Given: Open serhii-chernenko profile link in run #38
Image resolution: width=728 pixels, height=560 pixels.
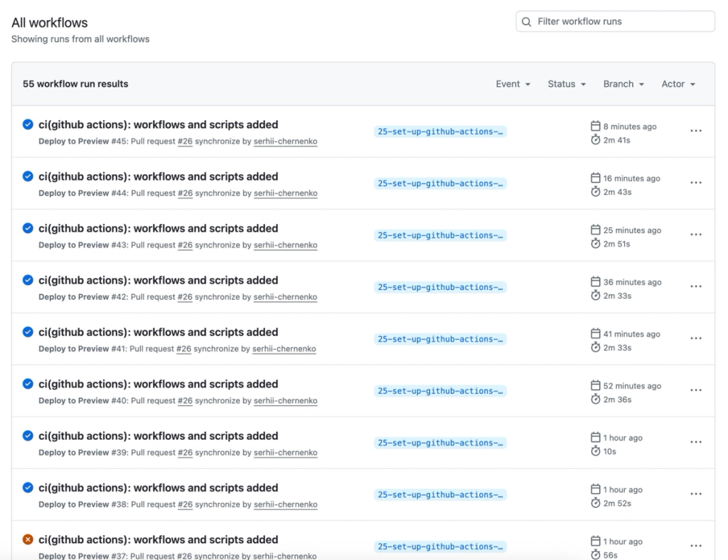Looking at the screenshot, I should click(x=286, y=505).
